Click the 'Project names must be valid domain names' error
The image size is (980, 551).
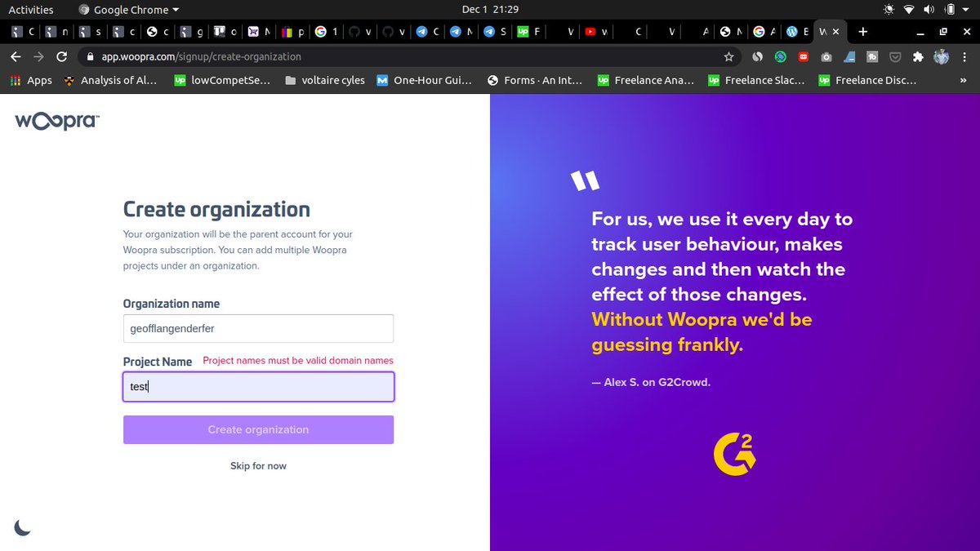point(298,361)
